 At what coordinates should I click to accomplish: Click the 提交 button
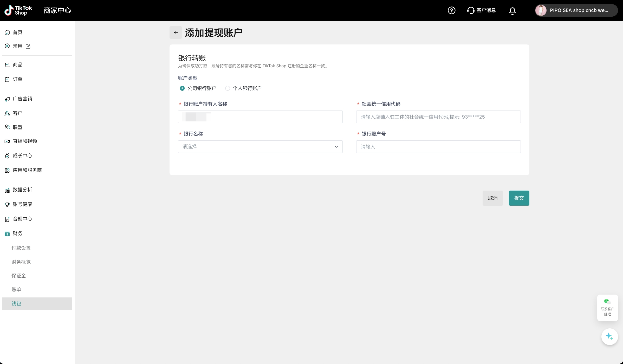click(x=519, y=198)
